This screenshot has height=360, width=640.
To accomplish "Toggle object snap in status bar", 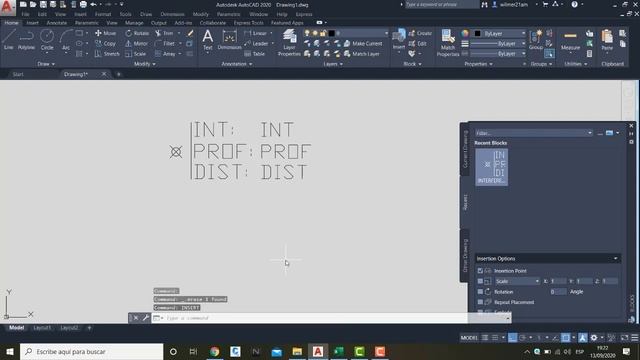I will (x=566, y=338).
